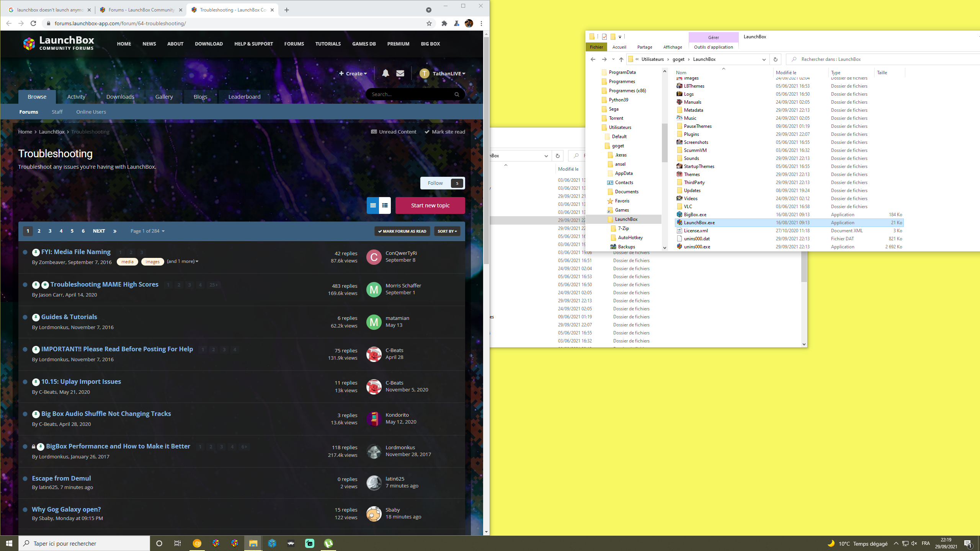The height and width of the screenshot is (551, 980).
Task: Reload the Chrome page
Action: coord(33,23)
